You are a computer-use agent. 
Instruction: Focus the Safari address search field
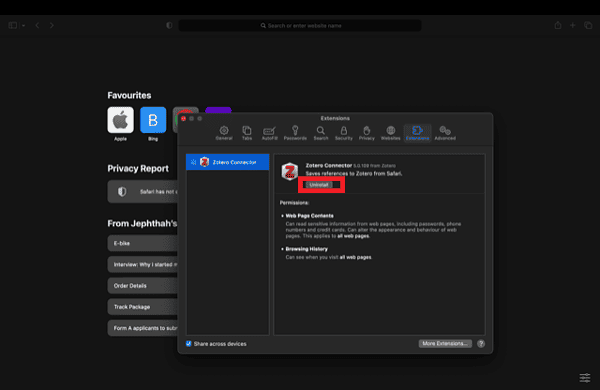point(300,26)
